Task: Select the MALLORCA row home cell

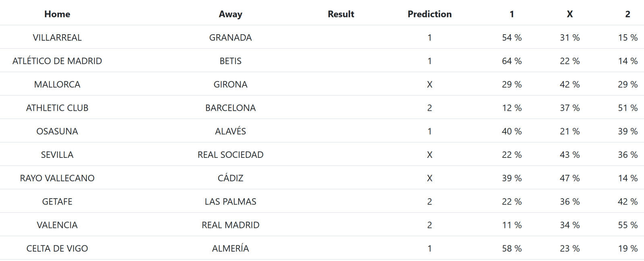Action: (x=57, y=84)
